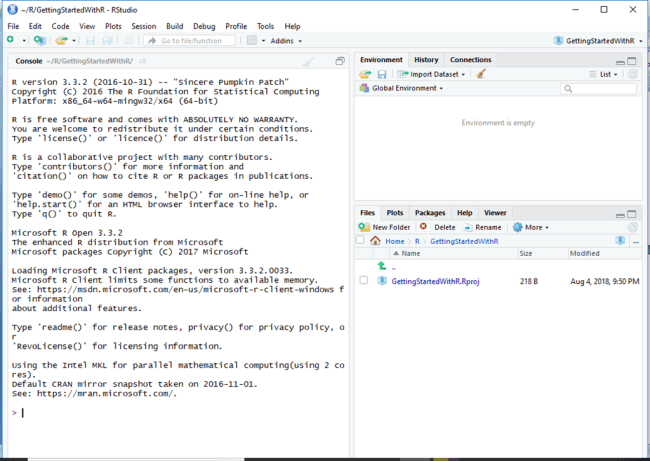Image resolution: width=650 pixels, height=461 pixels.
Task: Click the Create a project icon
Action: pos(40,40)
